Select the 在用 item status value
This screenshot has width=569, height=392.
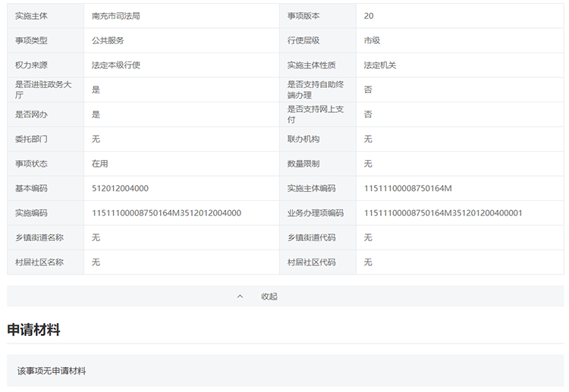click(x=100, y=164)
